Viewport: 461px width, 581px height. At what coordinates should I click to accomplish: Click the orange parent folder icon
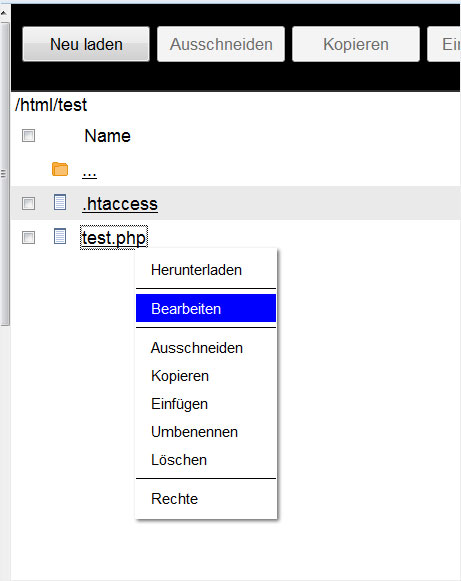point(60,169)
